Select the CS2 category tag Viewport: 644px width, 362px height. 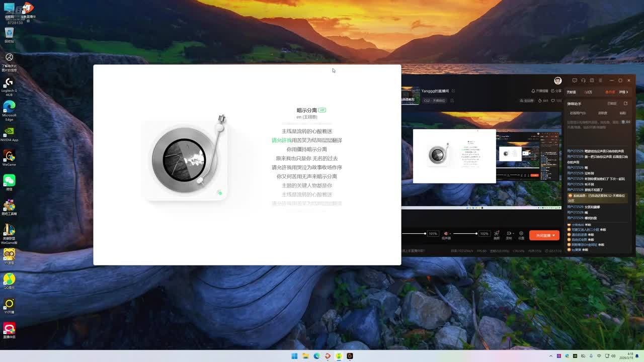(x=434, y=101)
